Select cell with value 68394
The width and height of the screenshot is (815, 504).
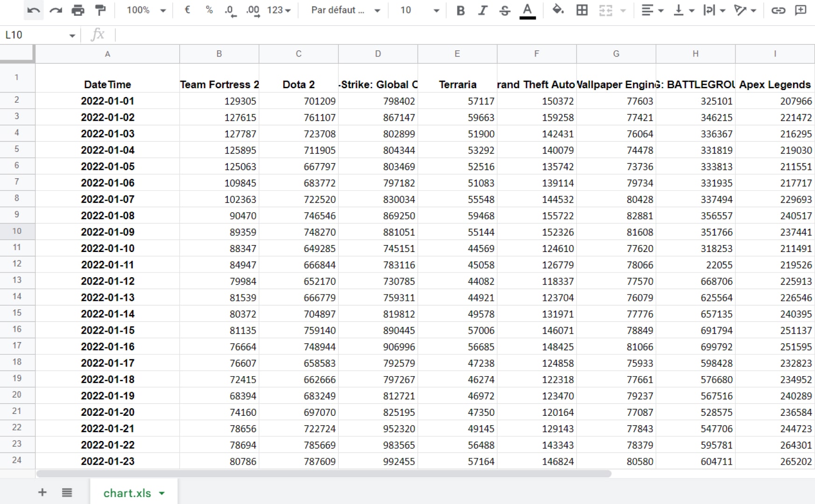point(219,396)
